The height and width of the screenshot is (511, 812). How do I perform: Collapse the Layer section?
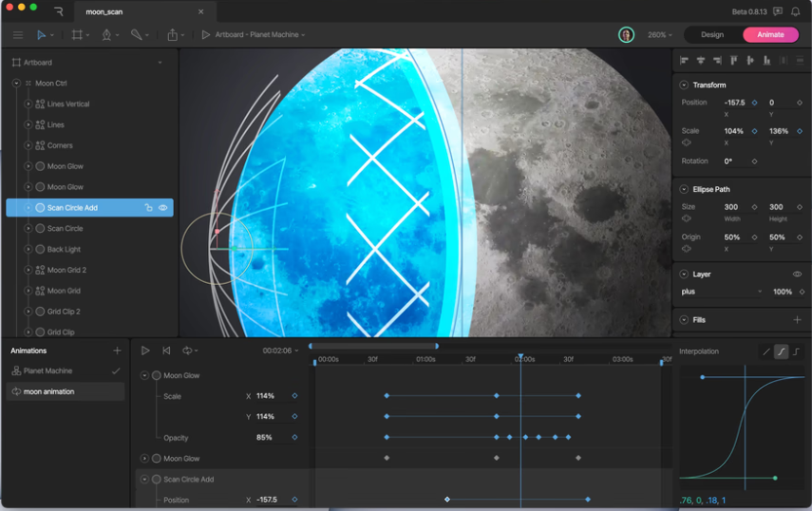click(684, 274)
